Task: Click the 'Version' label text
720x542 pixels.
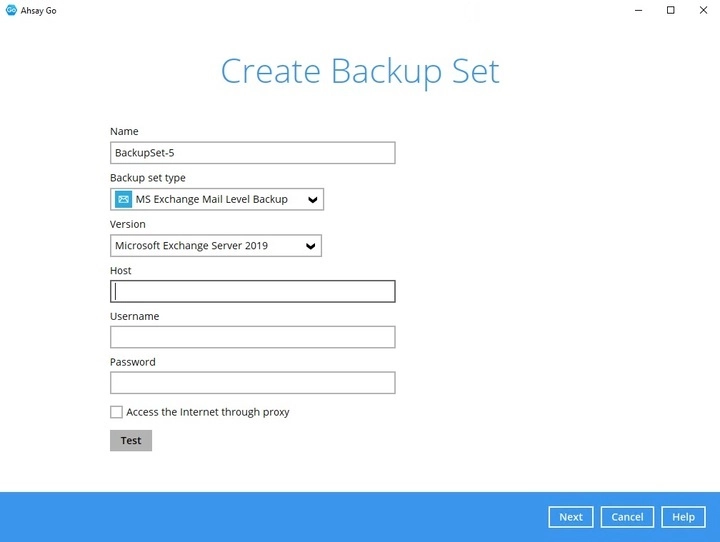Action: click(128, 224)
